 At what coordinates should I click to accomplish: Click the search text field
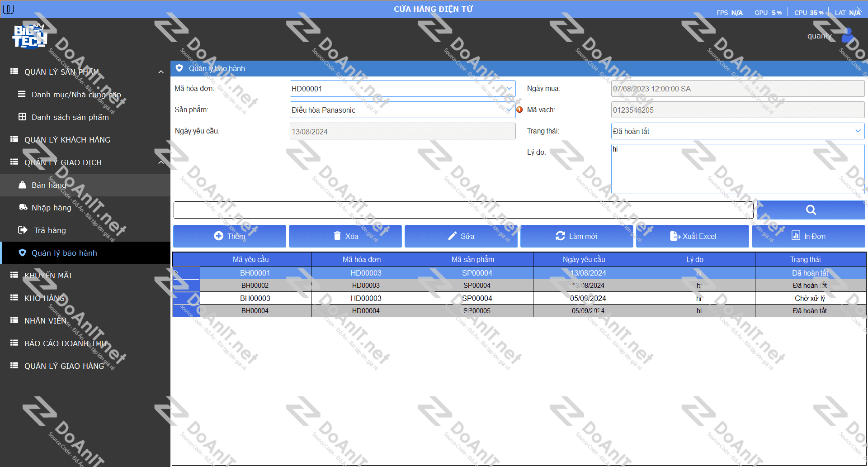(x=463, y=210)
